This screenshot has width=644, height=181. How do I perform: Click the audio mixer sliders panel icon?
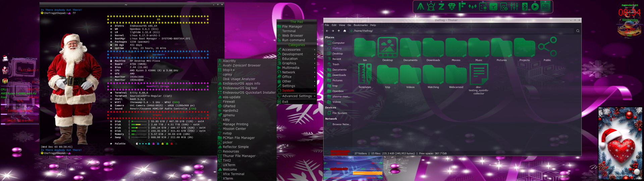(x=514, y=6)
